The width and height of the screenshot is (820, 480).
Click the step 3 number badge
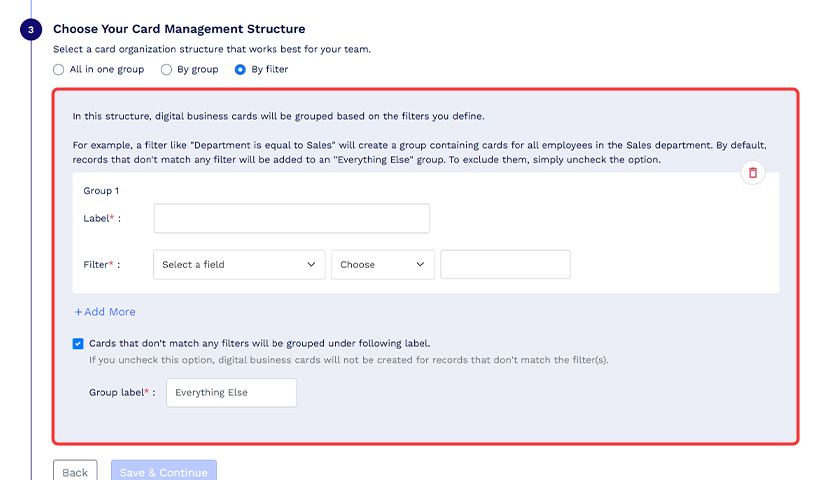point(31,30)
